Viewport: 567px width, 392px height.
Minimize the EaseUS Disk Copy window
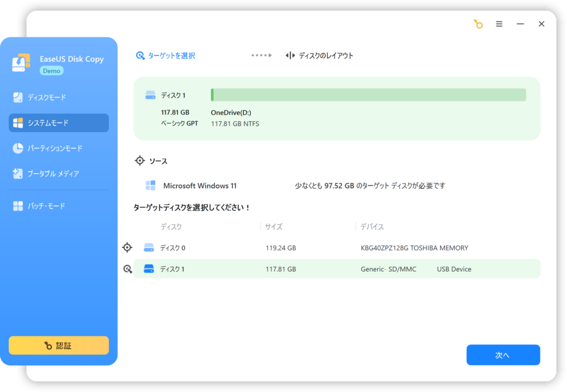point(520,24)
